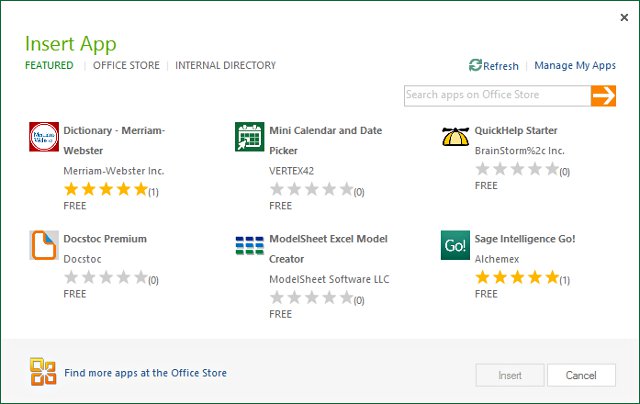Switch to the OFFICE STORE tab
Image resolution: width=640 pixels, height=404 pixels.
pos(126,65)
